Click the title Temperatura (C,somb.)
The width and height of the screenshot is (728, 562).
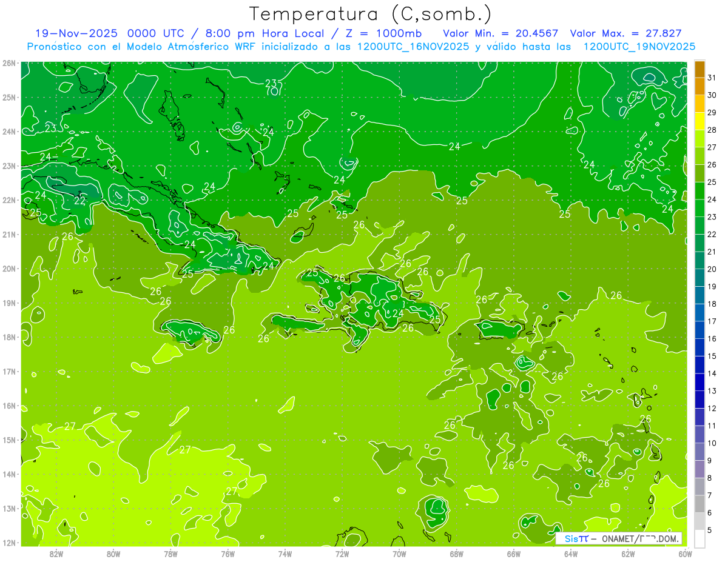pyautogui.click(x=371, y=14)
